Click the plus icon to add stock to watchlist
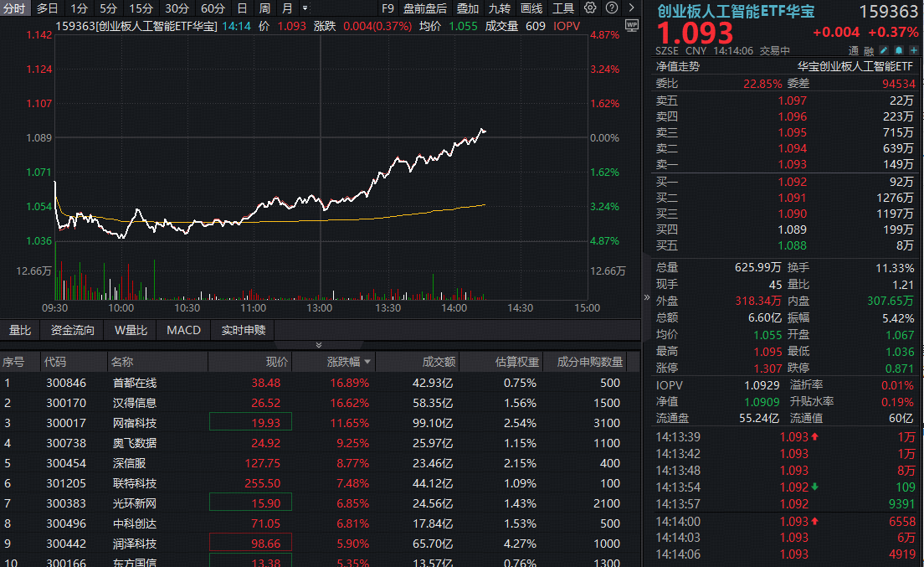Image resolution: width=924 pixels, height=567 pixels. [912, 50]
